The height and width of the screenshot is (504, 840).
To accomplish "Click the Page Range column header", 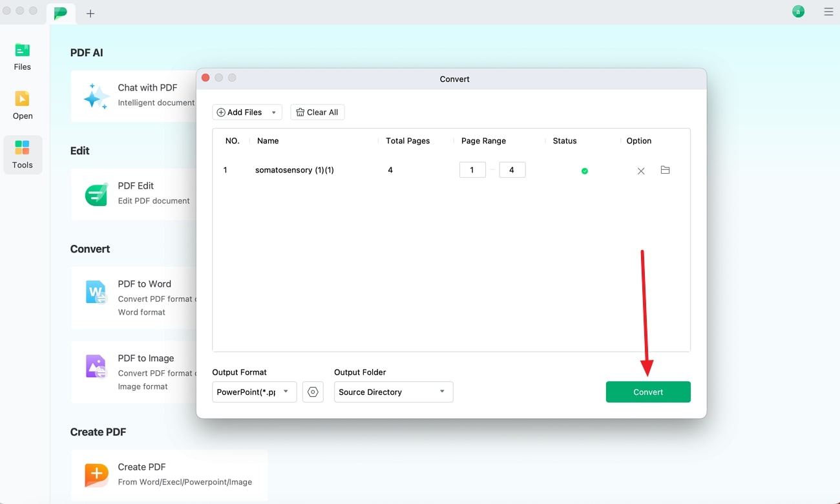I will click(x=483, y=141).
